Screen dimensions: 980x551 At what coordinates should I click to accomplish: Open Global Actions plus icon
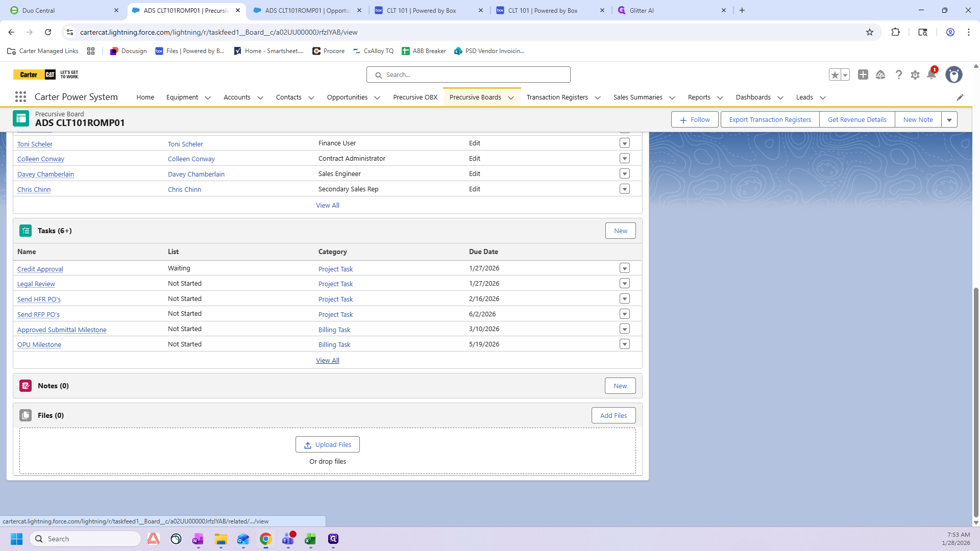pyautogui.click(x=863, y=75)
